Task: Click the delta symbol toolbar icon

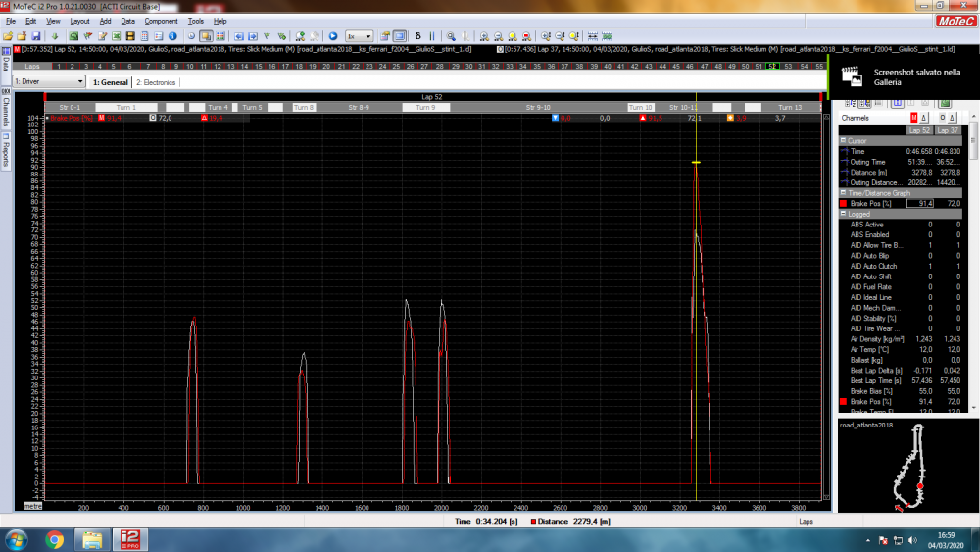Action: [x=418, y=36]
